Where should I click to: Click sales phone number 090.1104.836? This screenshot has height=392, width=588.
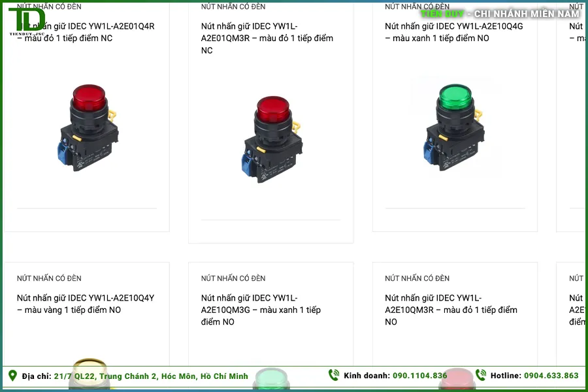point(420,376)
